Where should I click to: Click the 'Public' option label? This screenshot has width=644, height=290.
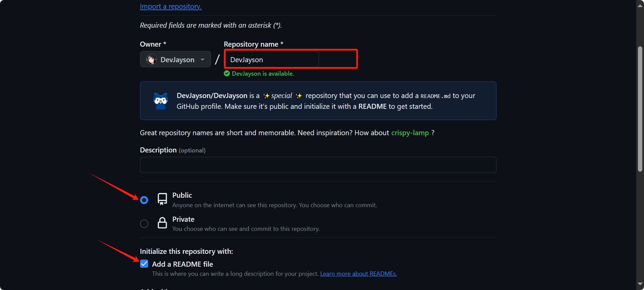[x=182, y=195]
